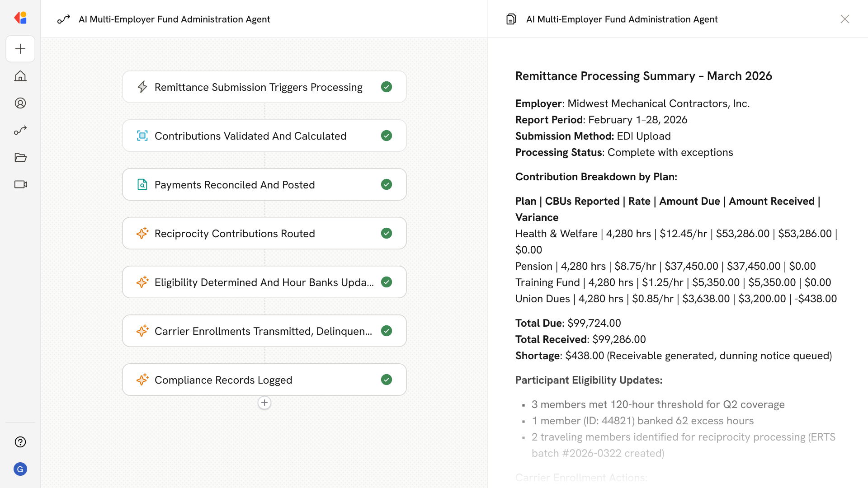
Task: Click the G account avatar
Action: pyautogui.click(x=20, y=469)
